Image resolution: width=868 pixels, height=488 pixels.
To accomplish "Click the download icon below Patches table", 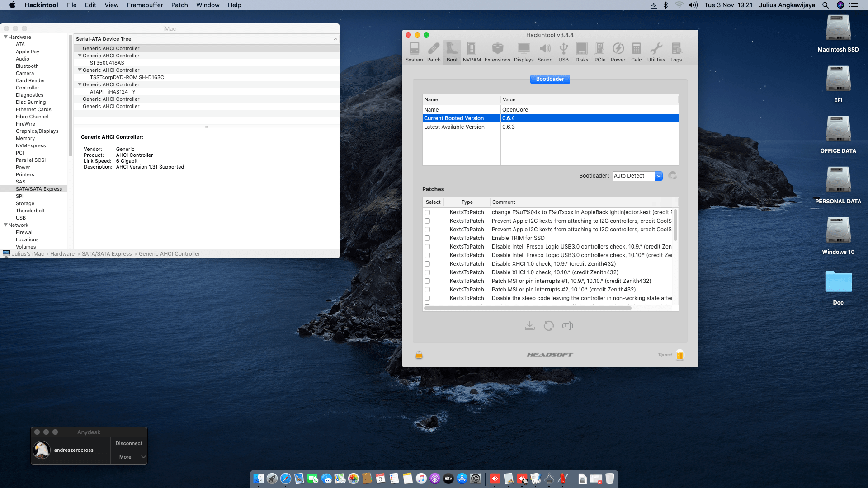I will click(x=530, y=326).
